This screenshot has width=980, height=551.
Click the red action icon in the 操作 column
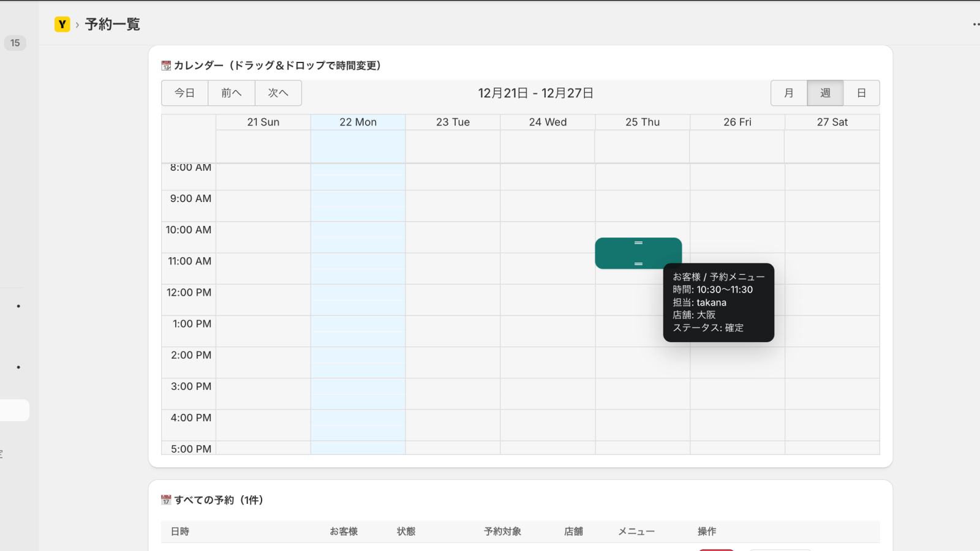[x=717, y=549]
